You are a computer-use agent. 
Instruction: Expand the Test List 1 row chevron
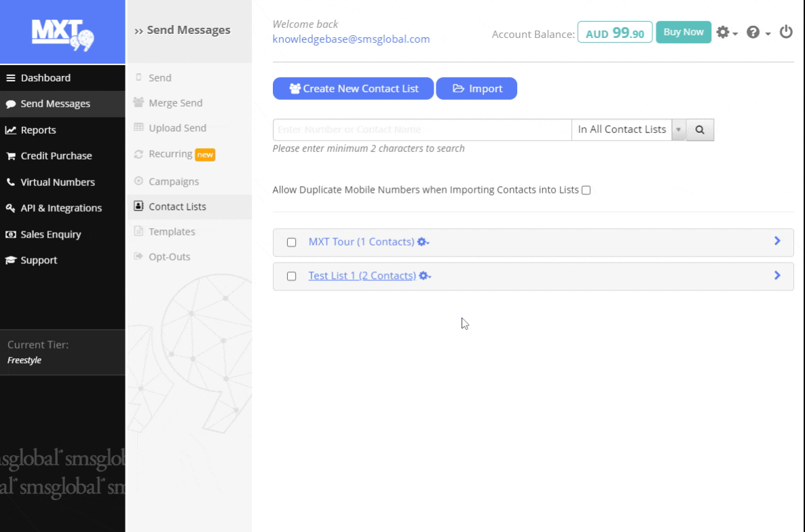[x=778, y=275]
